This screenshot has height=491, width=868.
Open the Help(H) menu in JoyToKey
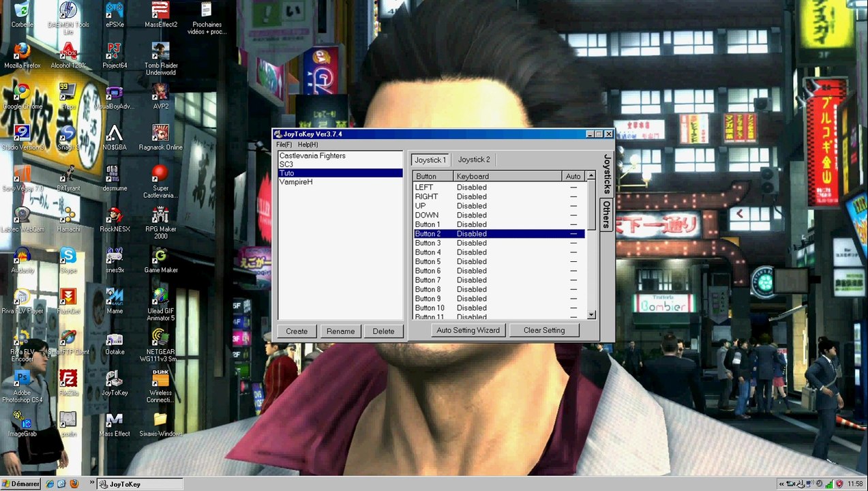[308, 145]
